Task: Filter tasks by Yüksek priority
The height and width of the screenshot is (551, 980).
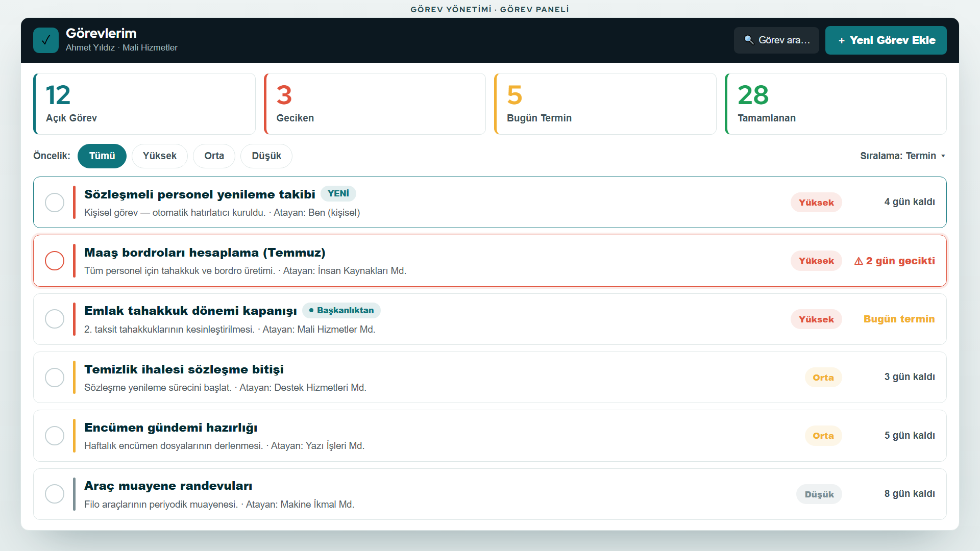Action: [160, 156]
